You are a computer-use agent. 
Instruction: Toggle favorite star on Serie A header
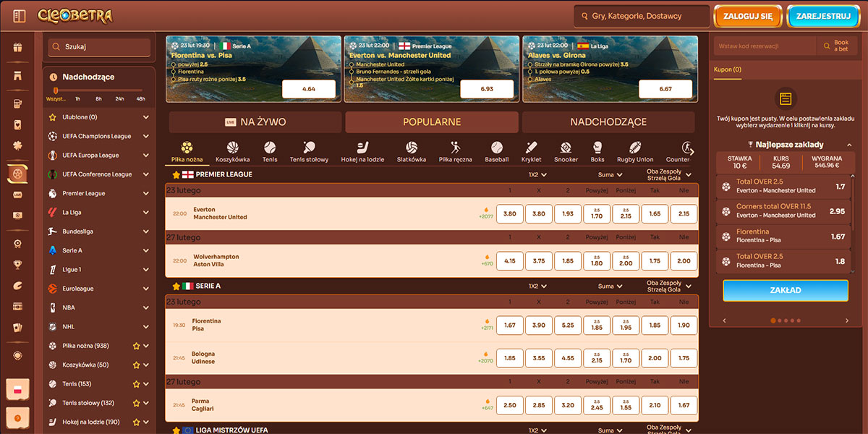176,286
